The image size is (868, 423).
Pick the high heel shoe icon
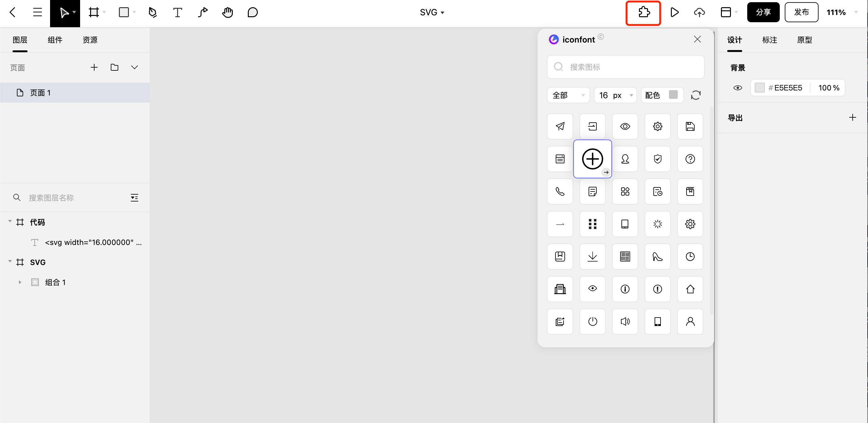point(657,257)
